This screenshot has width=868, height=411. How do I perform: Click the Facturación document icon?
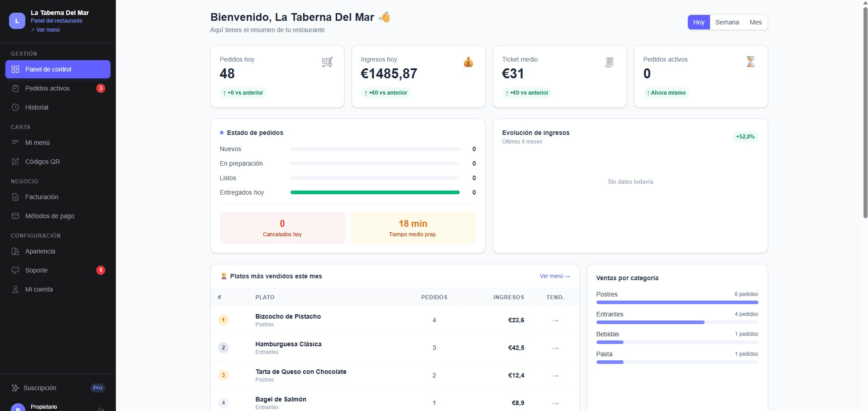point(15,197)
